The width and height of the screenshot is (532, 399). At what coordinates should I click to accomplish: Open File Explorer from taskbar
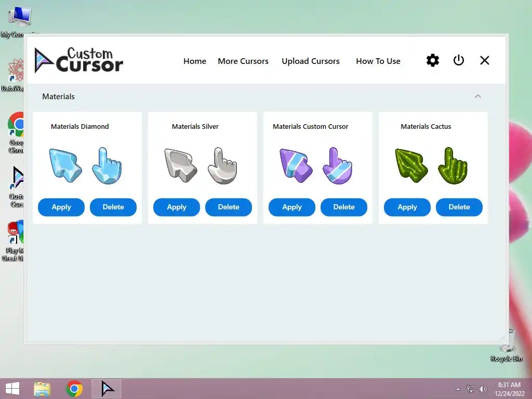(42, 389)
